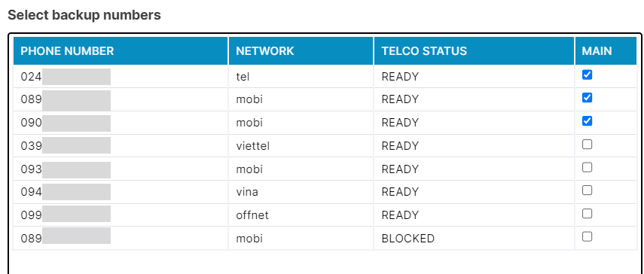Viewport: 644px width, 274px height.
Task: Uncheck Main checkbox for first 089 mobi READY row
Action: (x=587, y=98)
